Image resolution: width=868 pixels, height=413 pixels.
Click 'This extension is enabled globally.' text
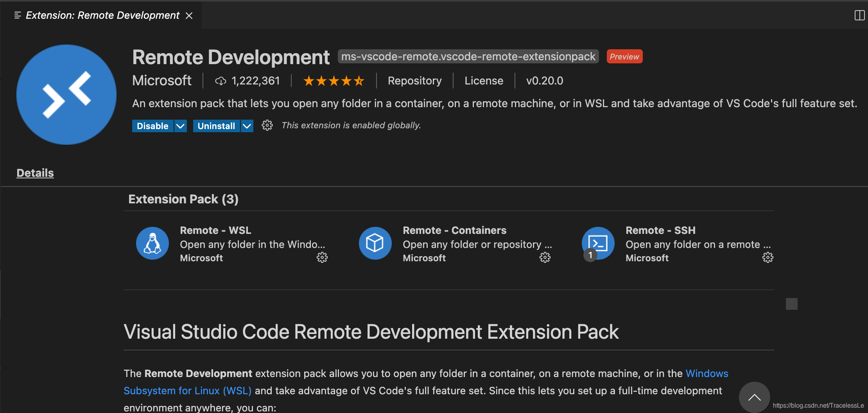[x=351, y=125]
